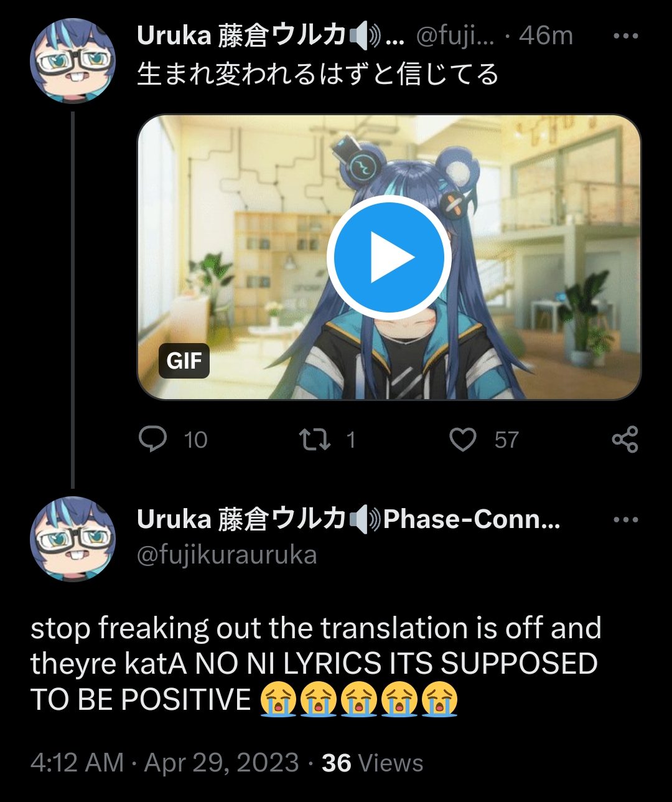Like the tweet with the heart icon

[x=463, y=440]
